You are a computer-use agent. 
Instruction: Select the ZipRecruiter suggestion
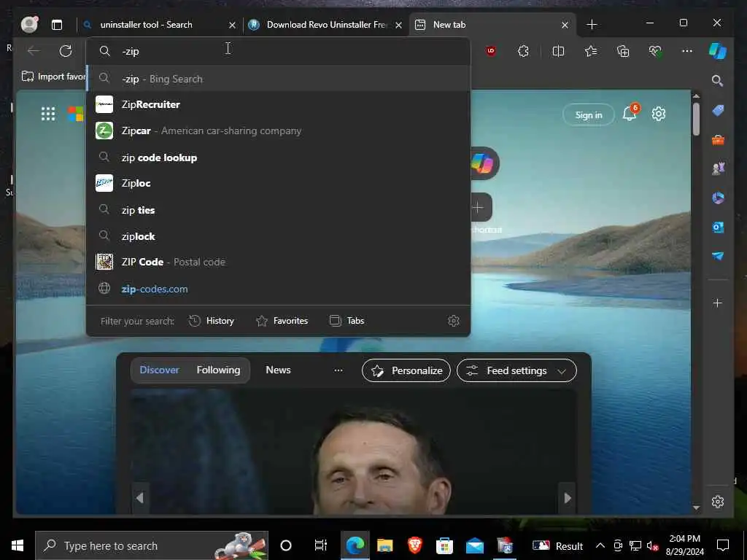coord(278,104)
